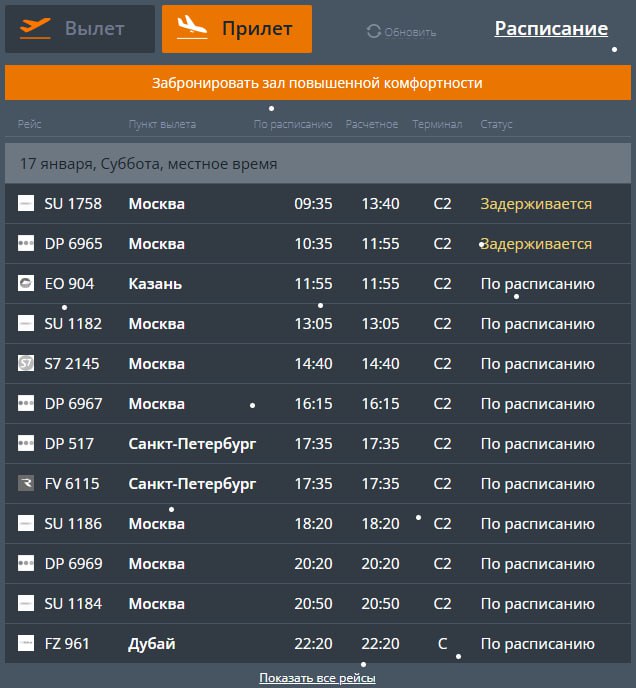Click airline logo for flight EO 904
Viewport: 636px width, 688px height.
click(26, 284)
